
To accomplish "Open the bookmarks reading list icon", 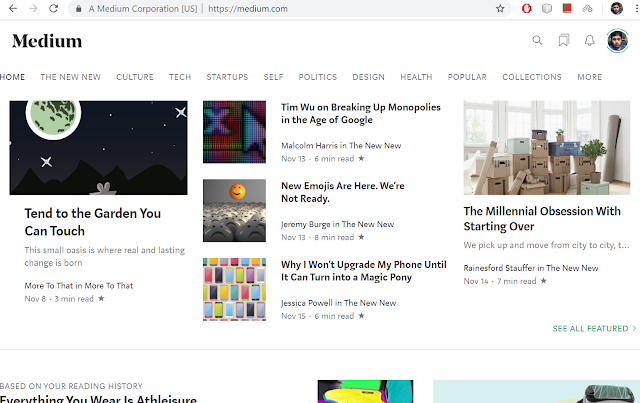I will pos(564,40).
